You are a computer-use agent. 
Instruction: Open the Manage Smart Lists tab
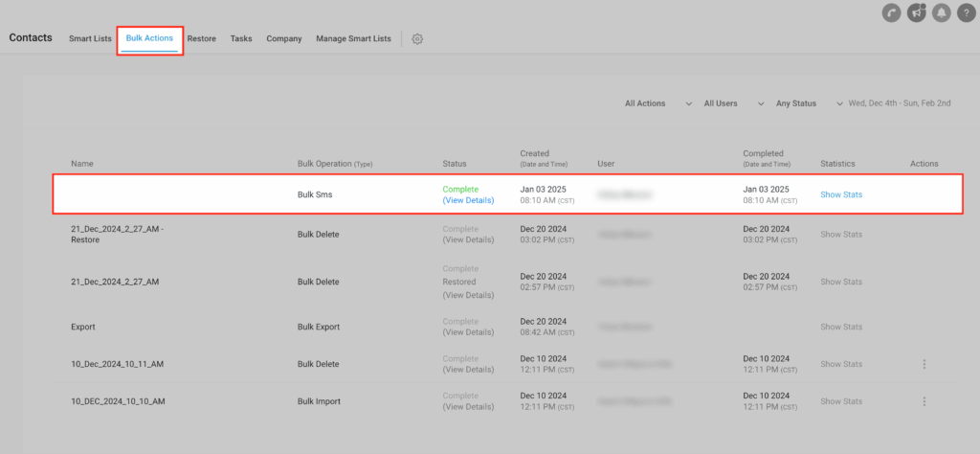(x=353, y=39)
